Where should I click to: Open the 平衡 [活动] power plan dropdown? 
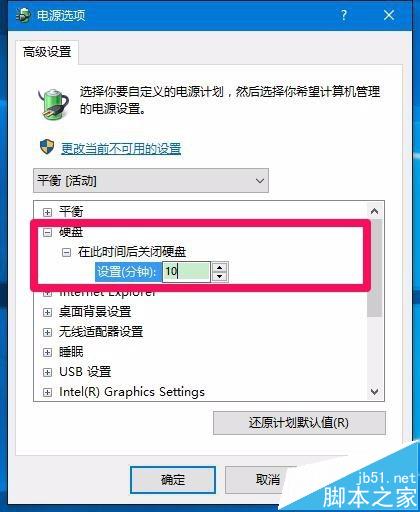(151, 181)
